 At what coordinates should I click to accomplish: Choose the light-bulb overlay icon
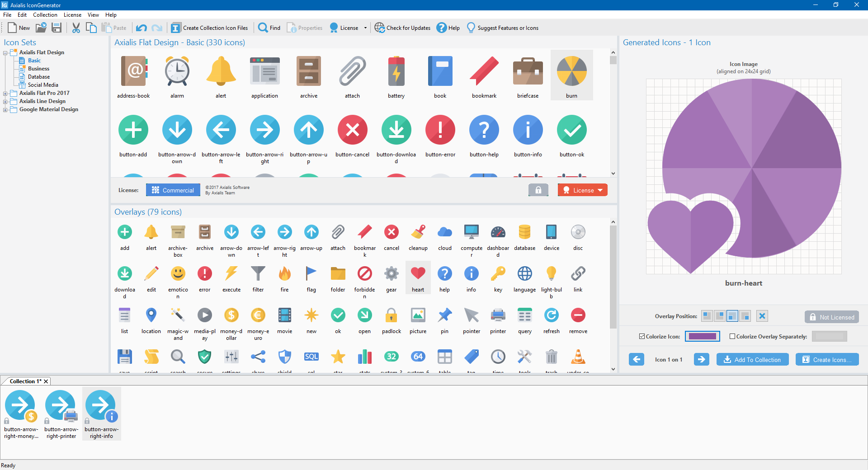point(551,274)
